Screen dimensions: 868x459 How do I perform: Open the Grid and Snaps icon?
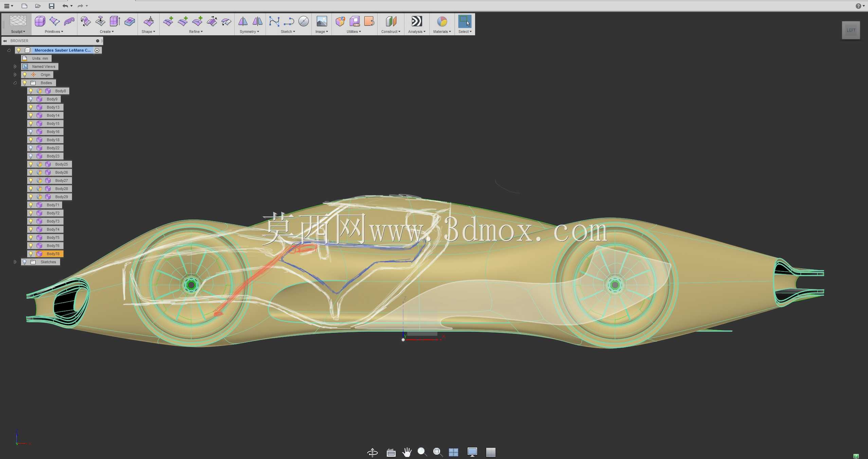(491, 452)
